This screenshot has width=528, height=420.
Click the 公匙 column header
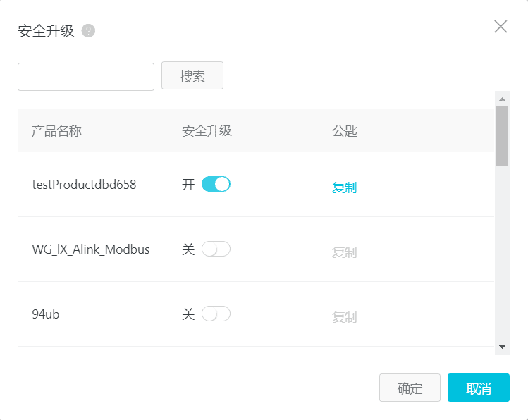click(x=345, y=131)
